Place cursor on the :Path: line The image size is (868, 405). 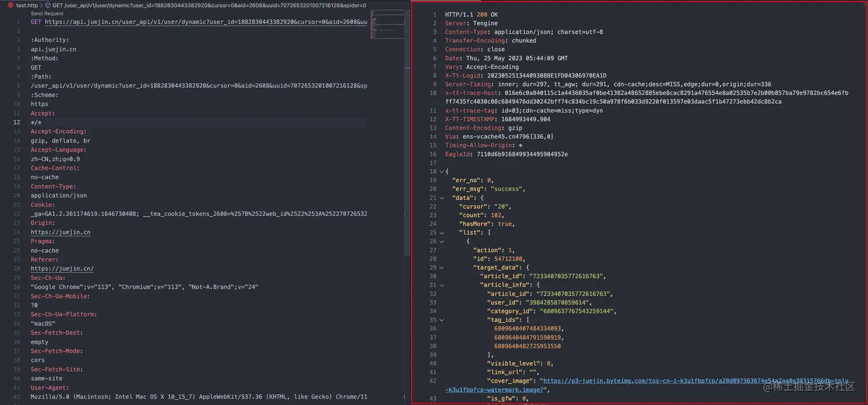tap(41, 77)
